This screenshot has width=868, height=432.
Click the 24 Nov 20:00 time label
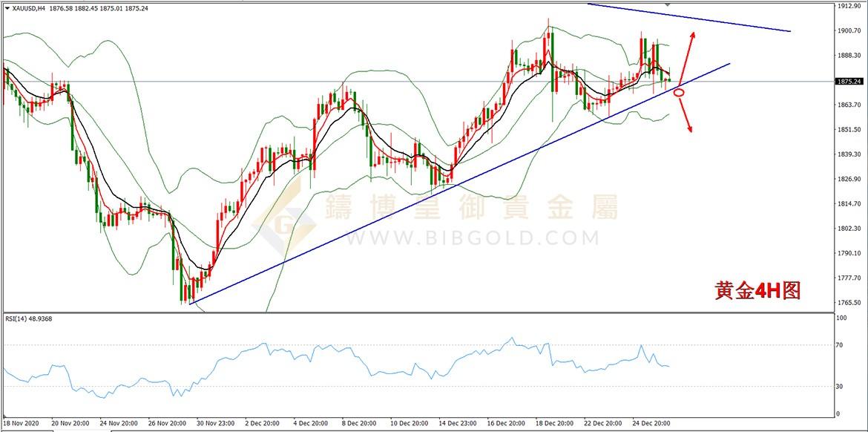[x=118, y=423]
